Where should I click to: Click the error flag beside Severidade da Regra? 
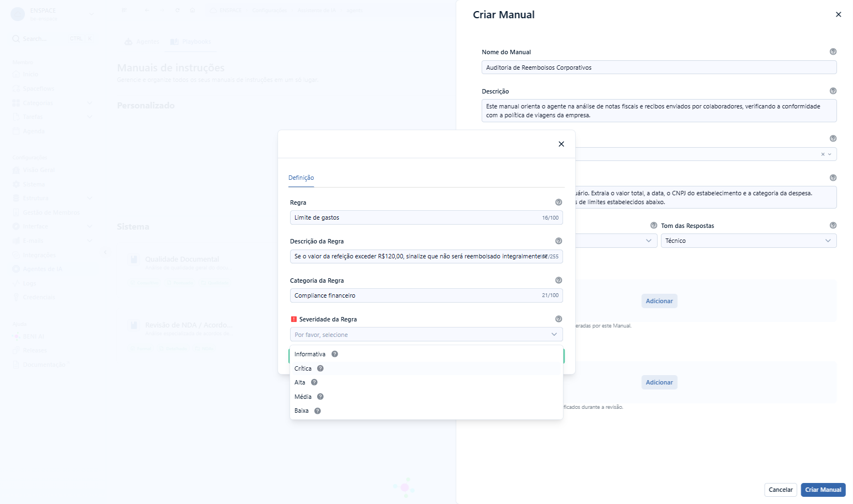[294, 319]
